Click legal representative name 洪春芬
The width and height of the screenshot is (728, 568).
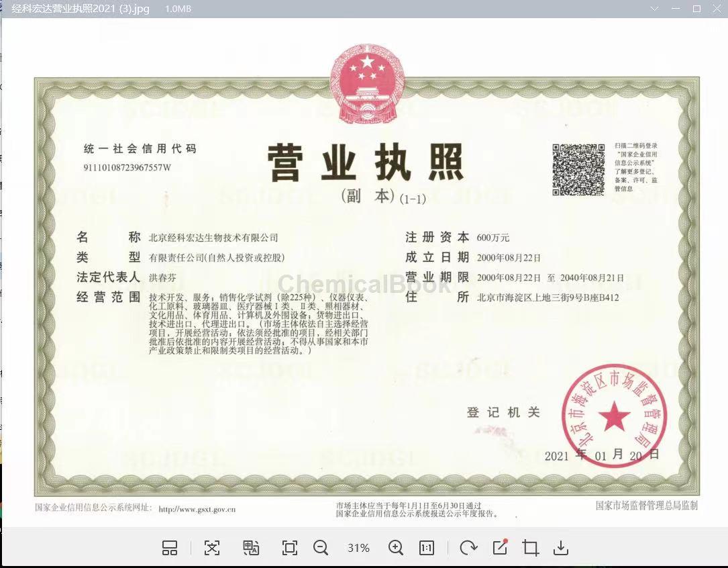point(162,278)
